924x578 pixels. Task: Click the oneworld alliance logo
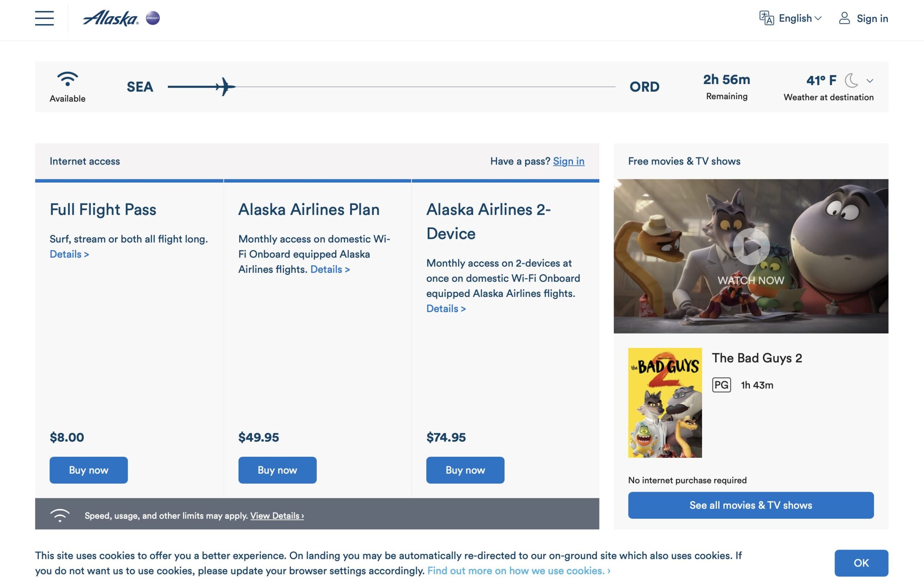pos(153,18)
